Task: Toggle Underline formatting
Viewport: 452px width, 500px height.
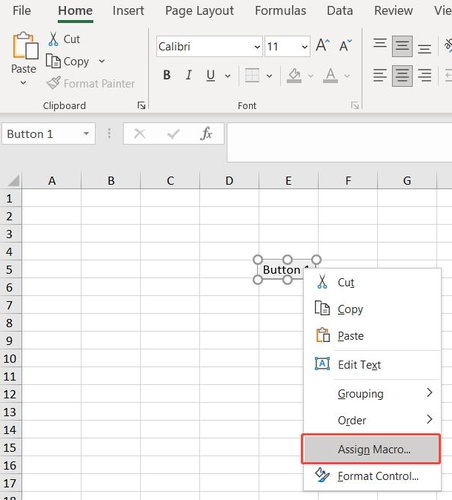Action: pyautogui.click(x=210, y=75)
